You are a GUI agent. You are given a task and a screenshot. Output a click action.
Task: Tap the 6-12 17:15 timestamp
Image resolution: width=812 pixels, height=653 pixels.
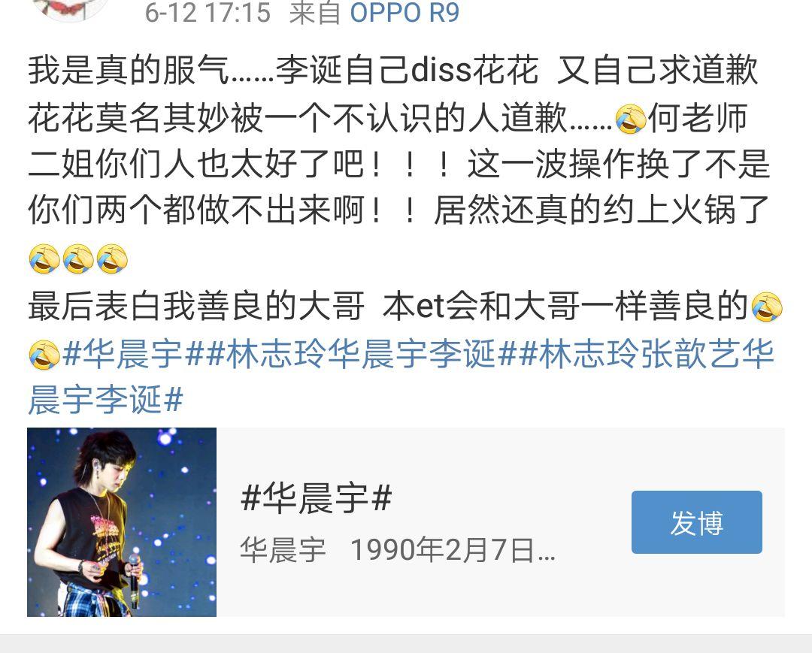click(208, 13)
